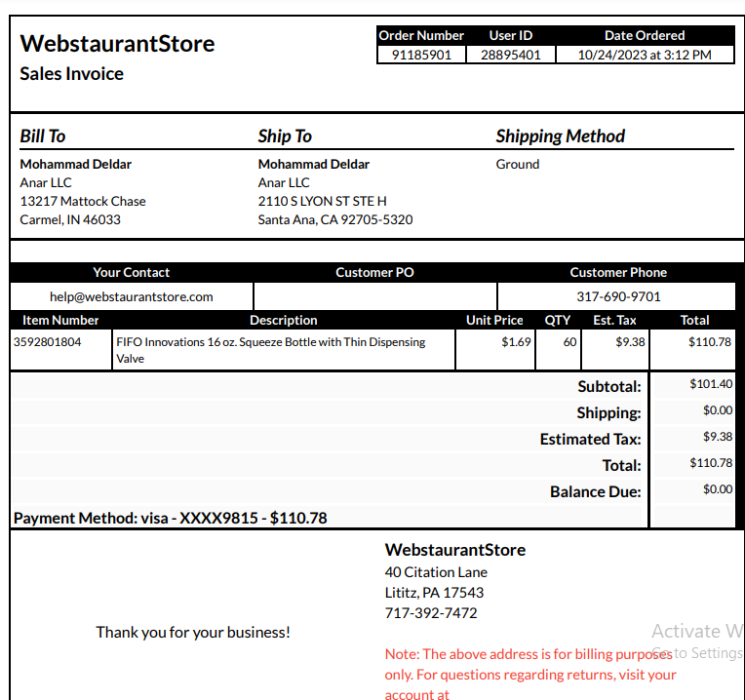Screen dimensions: 745x700
Task: Click store phone 717-392-7472
Action: [x=431, y=613]
